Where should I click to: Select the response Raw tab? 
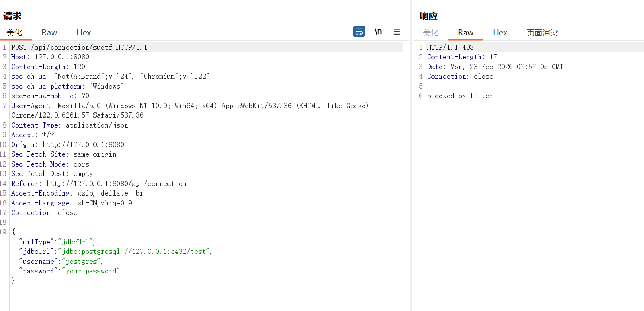[x=466, y=33]
